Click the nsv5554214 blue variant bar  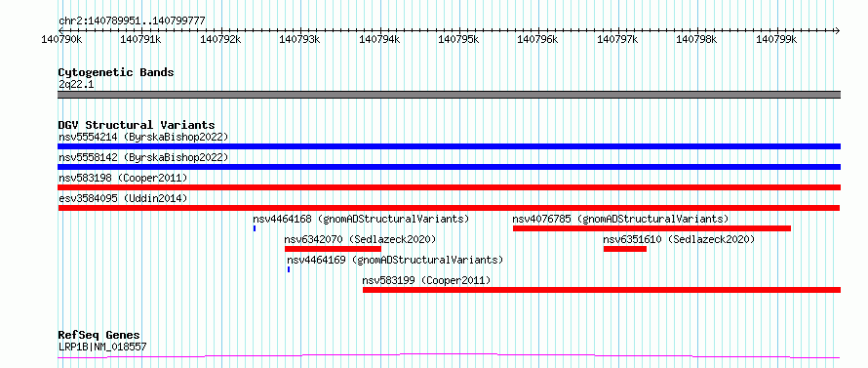(449, 146)
